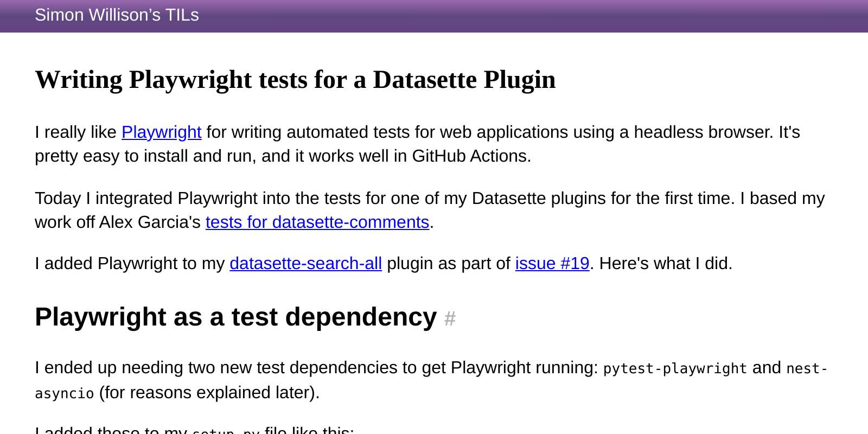Screen dimensions: 868x434
Task: Click the sentence Here's what I did
Action: click(x=666, y=263)
